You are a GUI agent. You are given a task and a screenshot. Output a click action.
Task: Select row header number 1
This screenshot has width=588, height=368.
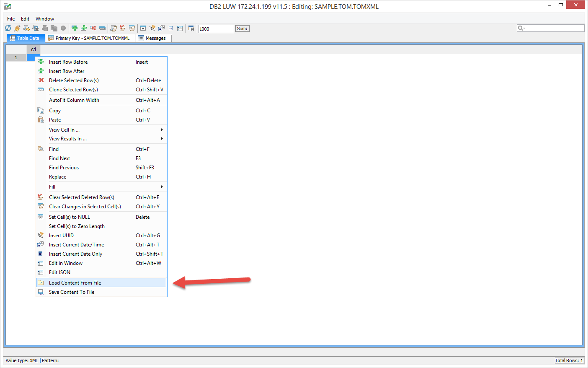pos(16,57)
